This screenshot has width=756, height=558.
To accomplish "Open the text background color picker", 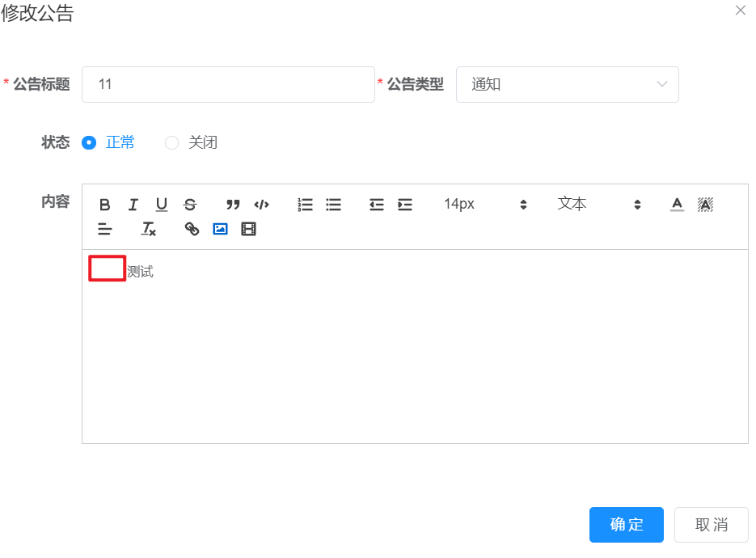I will [705, 205].
